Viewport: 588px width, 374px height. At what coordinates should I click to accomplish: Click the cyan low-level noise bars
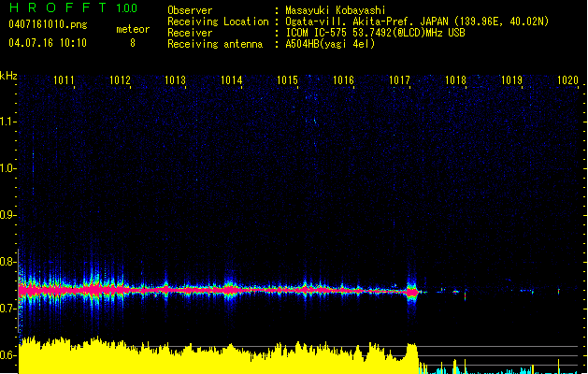pyautogui.click(x=499, y=370)
